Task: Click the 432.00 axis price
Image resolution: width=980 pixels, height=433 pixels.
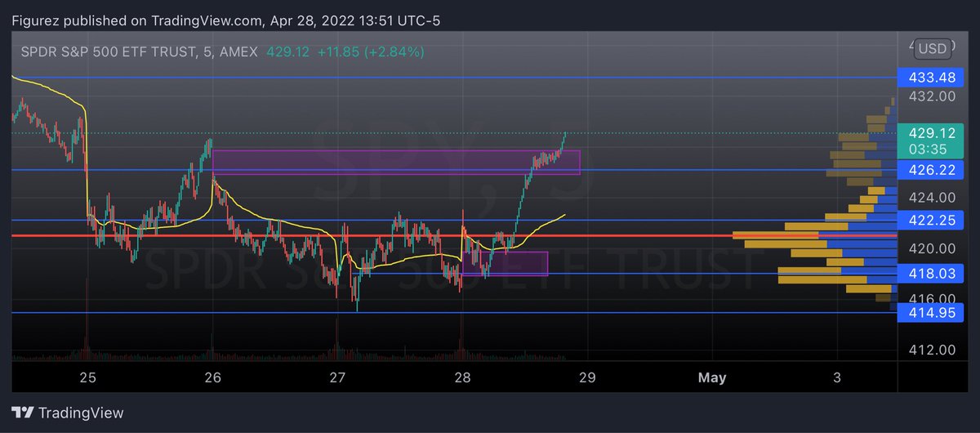Action: (x=934, y=96)
